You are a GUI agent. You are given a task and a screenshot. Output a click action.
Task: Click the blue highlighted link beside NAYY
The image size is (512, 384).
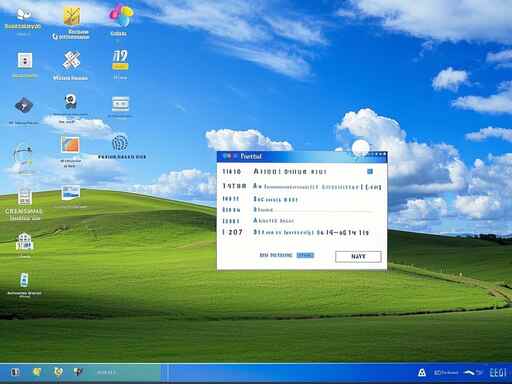coord(305,255)
